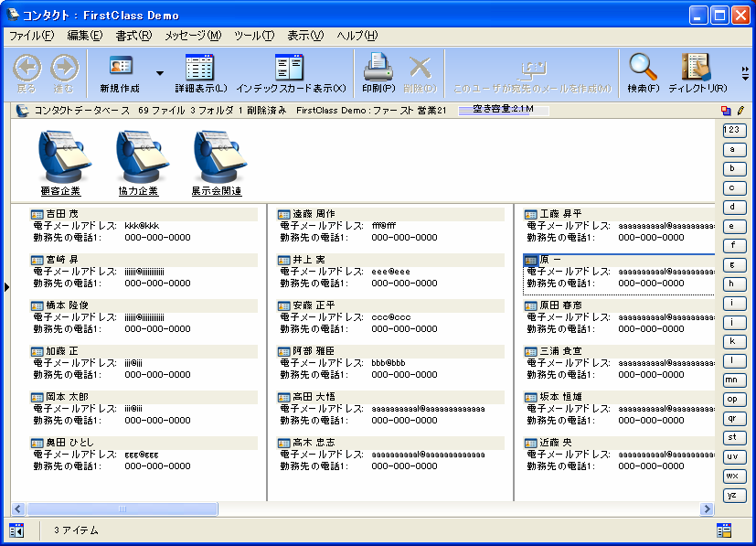Open the ツール menu
This screenshot has width=756, height=546.
254,36
